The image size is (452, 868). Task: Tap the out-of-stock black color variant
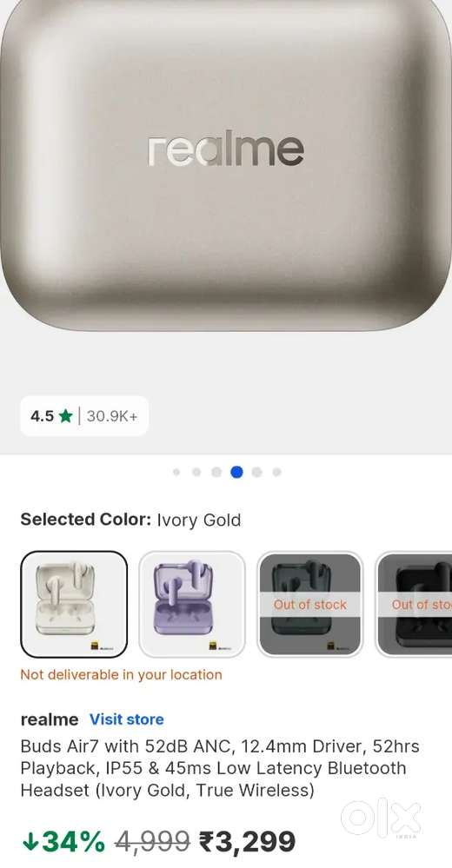pos(414,604)
